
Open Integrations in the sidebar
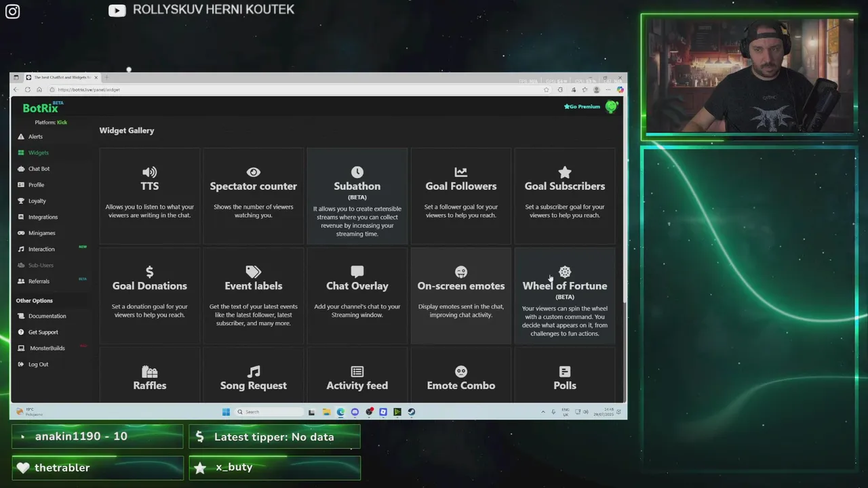coord(43,217)
